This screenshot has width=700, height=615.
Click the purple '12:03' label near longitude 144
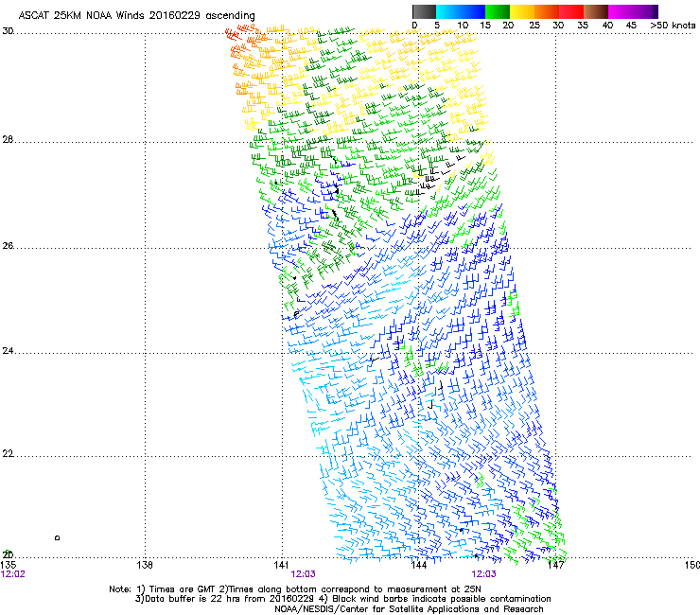click(484, 574)
